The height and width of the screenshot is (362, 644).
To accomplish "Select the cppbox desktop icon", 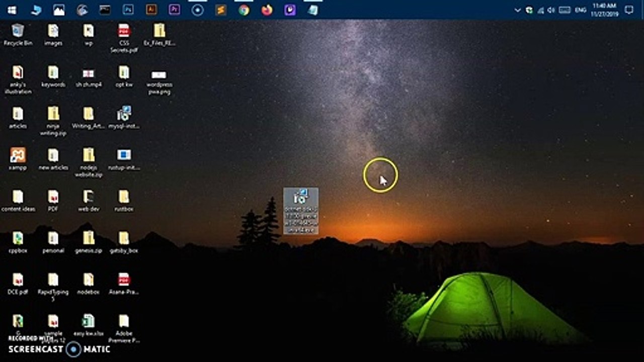I will (18, 242).
